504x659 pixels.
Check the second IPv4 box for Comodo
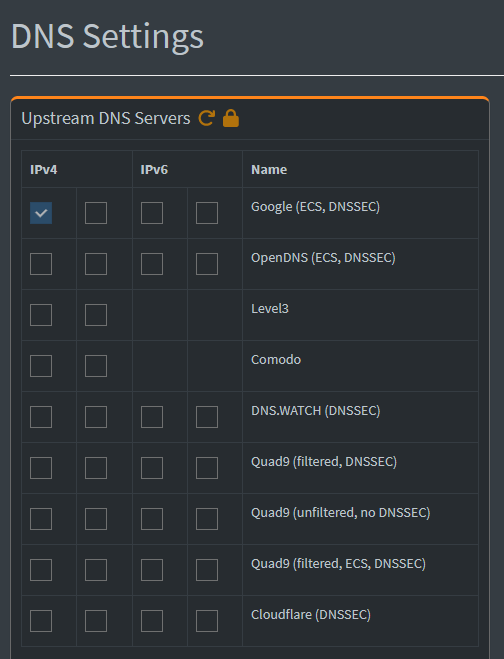pyautogui.click(x=96, y=366)
